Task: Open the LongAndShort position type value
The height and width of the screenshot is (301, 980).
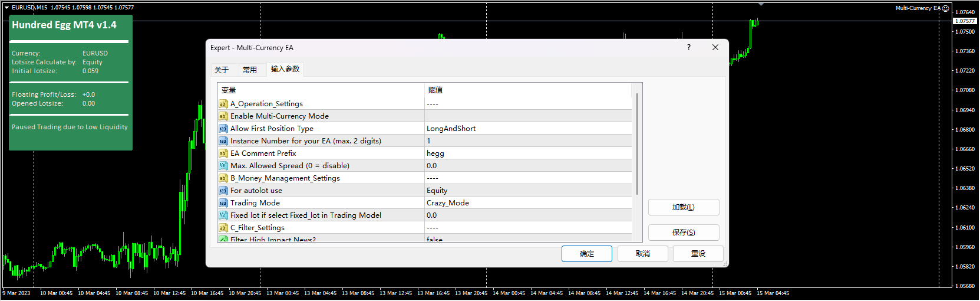Action: 451,129
